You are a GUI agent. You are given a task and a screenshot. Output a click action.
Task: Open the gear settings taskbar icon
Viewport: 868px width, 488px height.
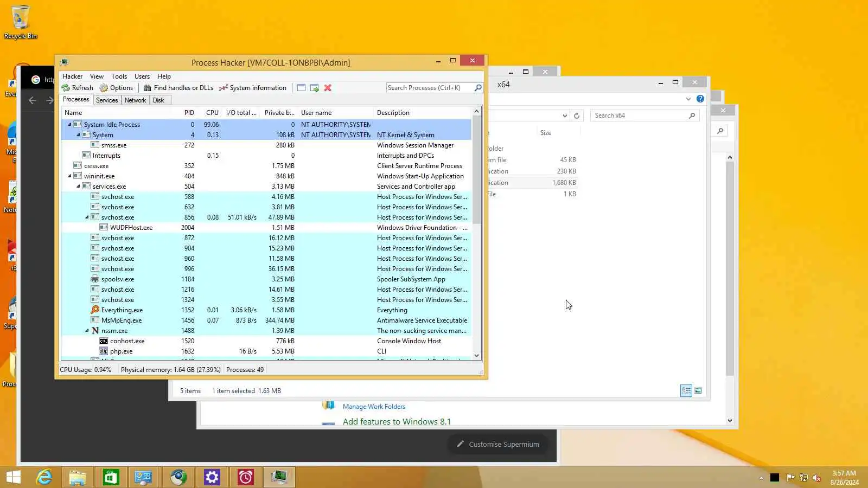(212, 477)
